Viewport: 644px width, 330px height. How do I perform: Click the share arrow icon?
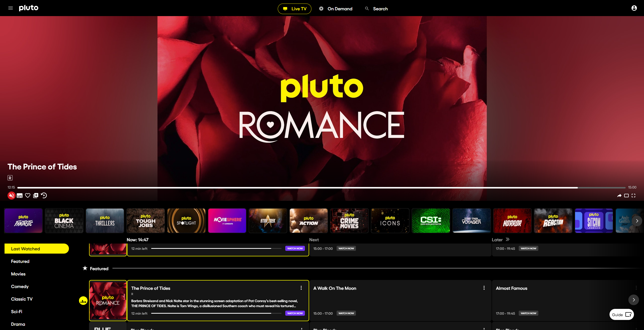tap(619, 196)
